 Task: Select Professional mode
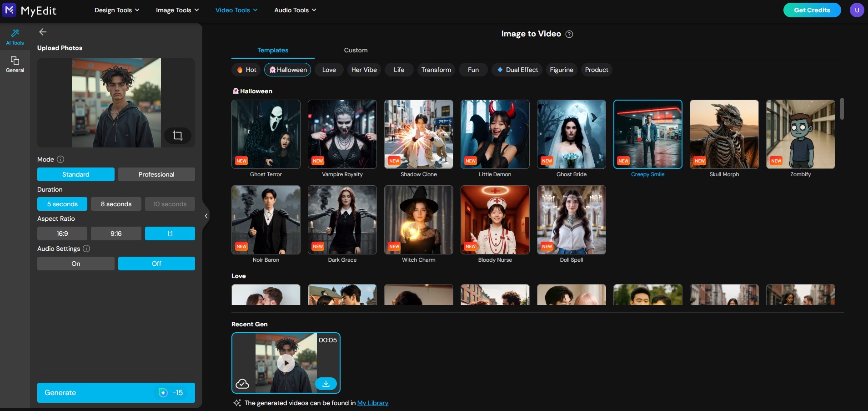tap(156, 174)
